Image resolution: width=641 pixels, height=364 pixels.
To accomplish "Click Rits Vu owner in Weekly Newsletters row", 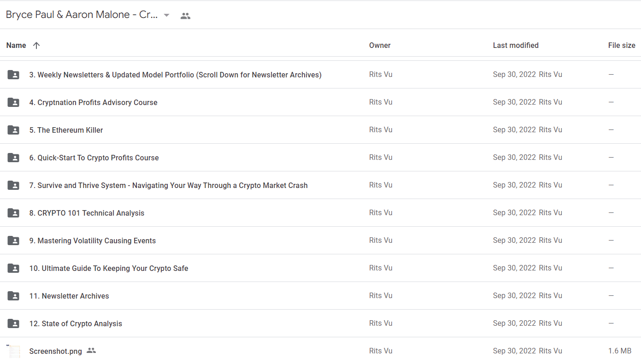I will click(x=381, y=74).
